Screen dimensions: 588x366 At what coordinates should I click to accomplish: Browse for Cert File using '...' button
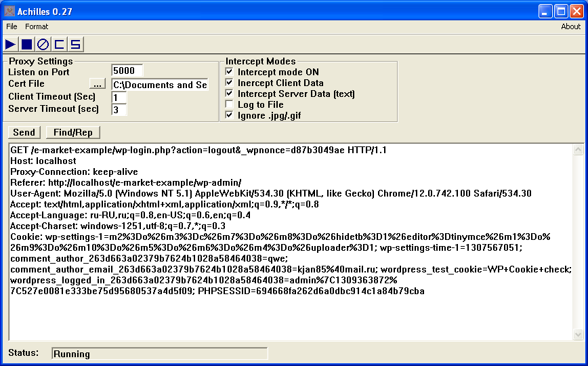[x=98, y=85]
